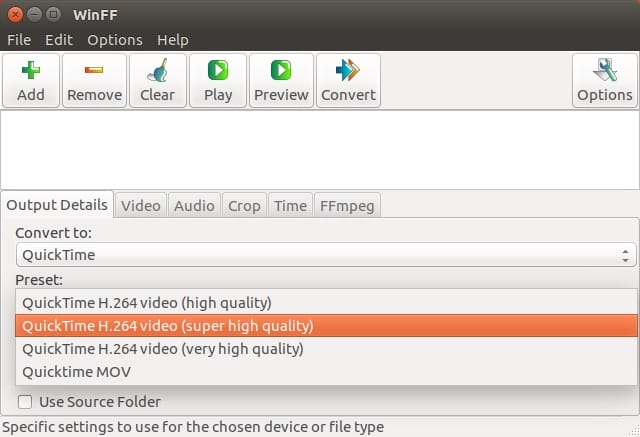Click the Add files toolbar button
The width and height of the screenshot is (640, 437).
tap(31, 81)
